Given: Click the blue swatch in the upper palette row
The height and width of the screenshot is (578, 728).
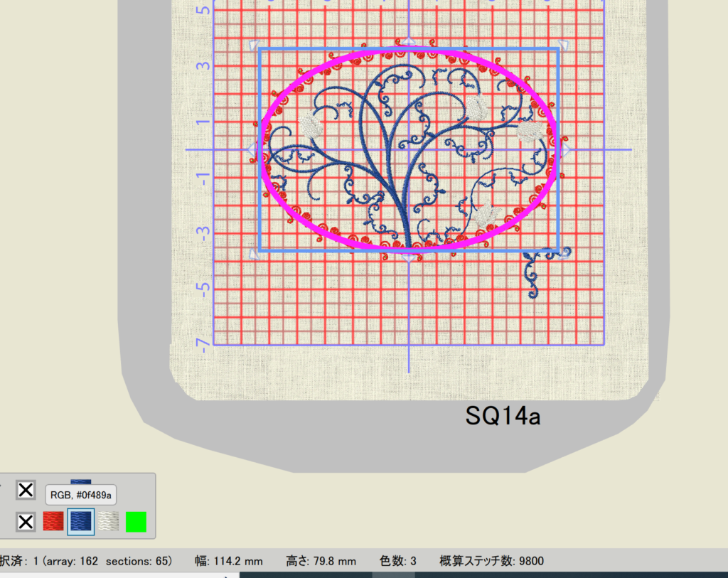Looking at the screenshot, I should coord(80,481).
